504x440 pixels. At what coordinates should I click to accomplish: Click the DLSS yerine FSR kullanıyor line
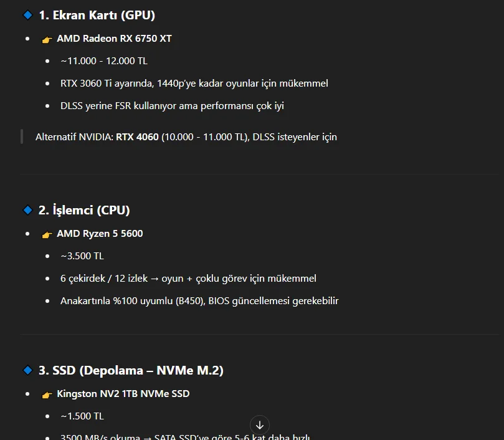[x=173, y=106]
